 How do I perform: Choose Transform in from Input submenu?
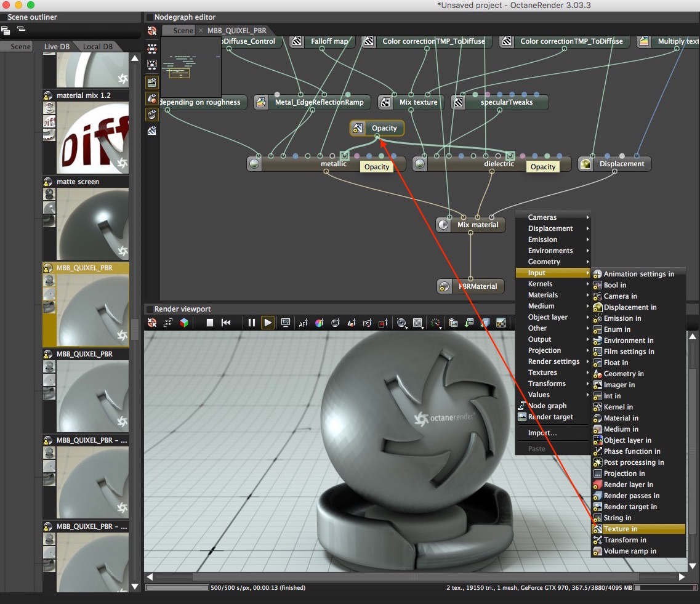(x=638, y=540)
